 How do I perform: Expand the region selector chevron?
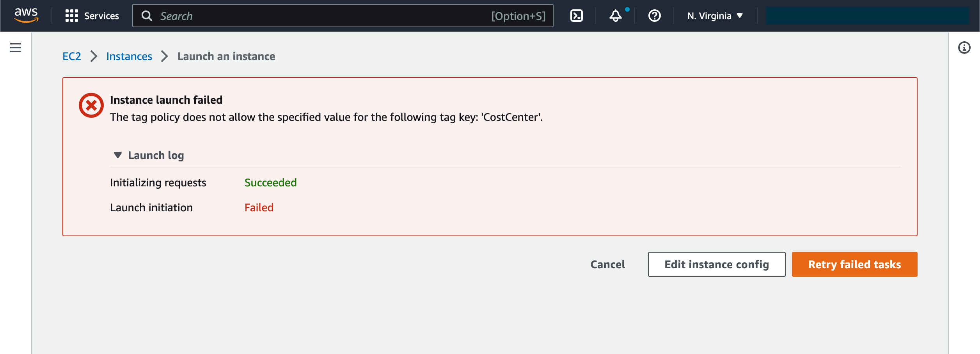(739, 16)
